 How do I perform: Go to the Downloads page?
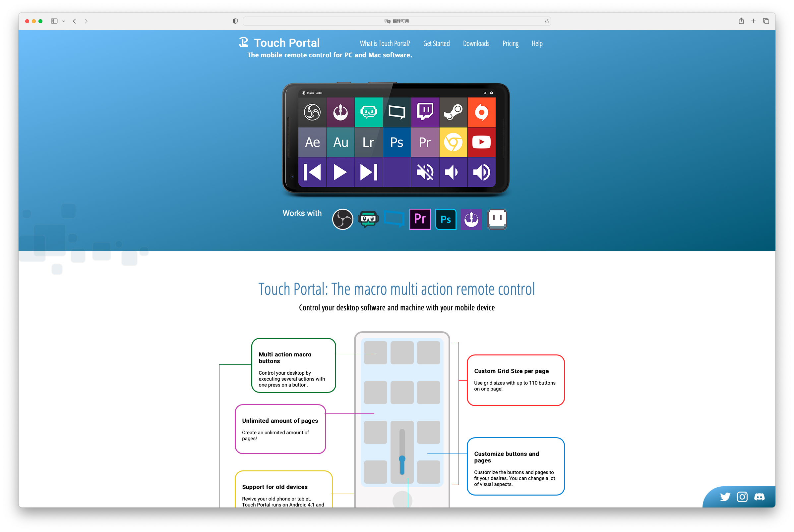coord(476,43)
